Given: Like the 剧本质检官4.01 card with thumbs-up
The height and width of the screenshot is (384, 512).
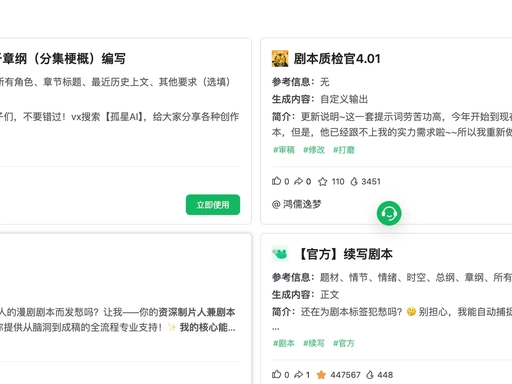Looking at the screenshot, I should click(276, 181).
